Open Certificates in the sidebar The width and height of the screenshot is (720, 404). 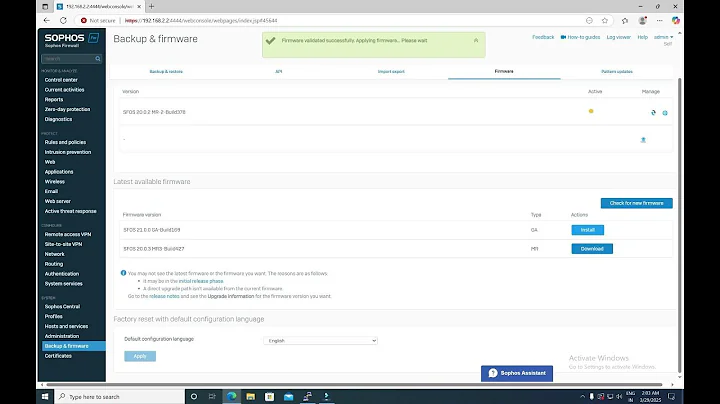coord(58,356)
